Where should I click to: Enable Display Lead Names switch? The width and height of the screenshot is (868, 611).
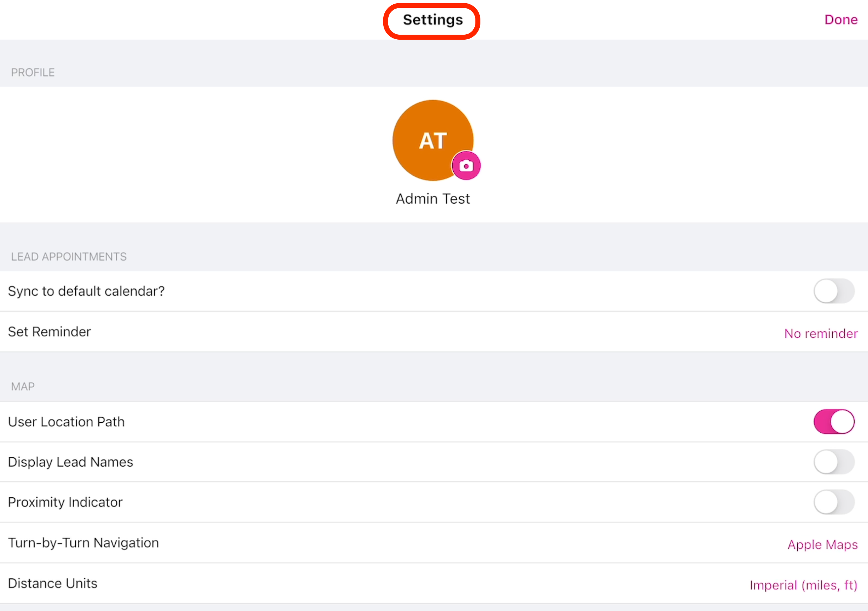click(834, 462)
